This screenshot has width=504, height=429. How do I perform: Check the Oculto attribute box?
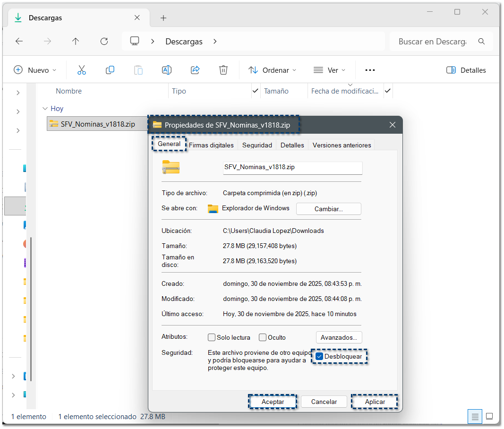pyautogui.click(x=263, y=337)
